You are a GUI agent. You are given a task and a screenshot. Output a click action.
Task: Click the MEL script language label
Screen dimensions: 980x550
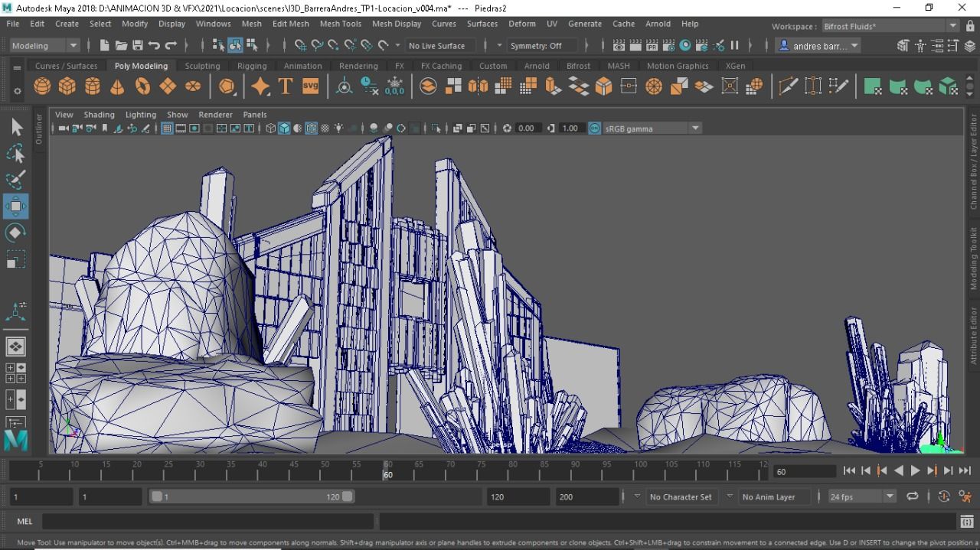pyautogui.click(x=24, y=522)
